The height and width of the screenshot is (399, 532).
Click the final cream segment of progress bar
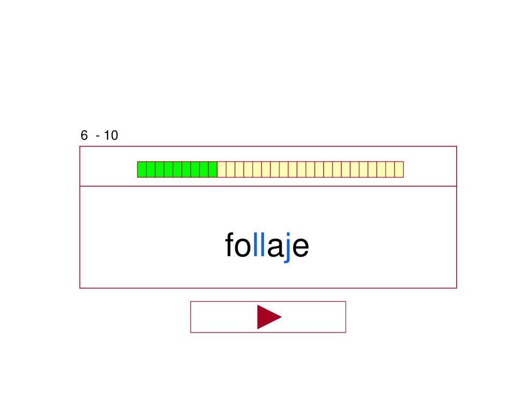pos(399,169)
